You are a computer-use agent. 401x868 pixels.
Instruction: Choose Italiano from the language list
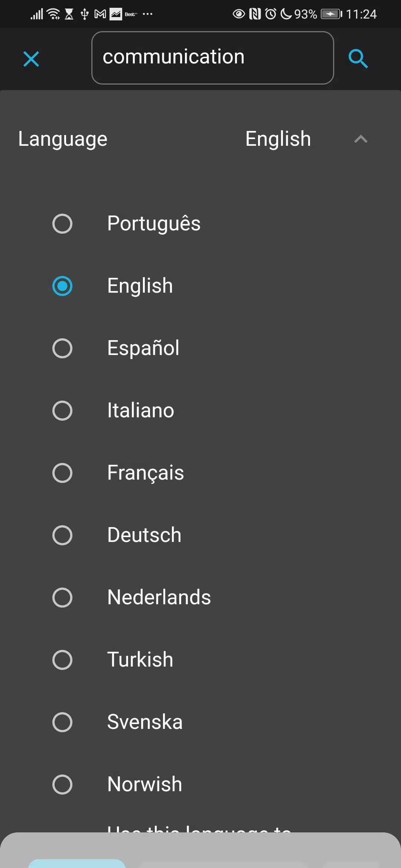coord(141,410)
